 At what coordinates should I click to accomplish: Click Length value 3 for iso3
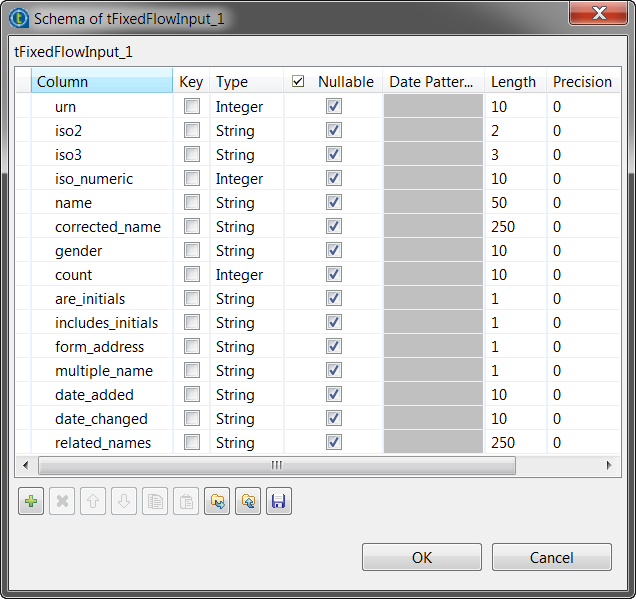(x=516, y=155)
